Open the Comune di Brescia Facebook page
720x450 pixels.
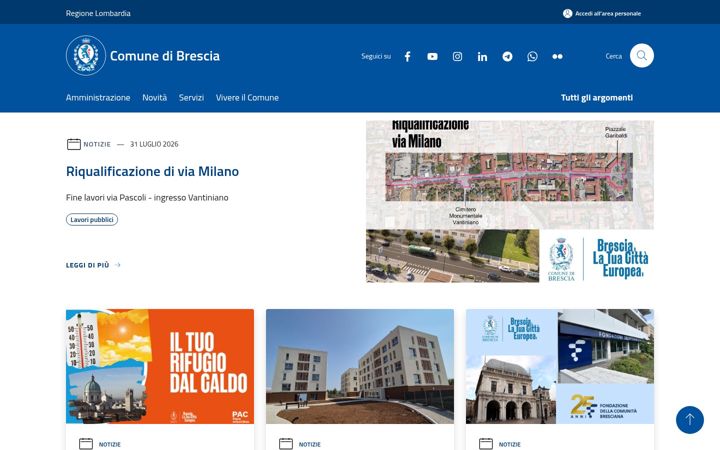point(407,56)
